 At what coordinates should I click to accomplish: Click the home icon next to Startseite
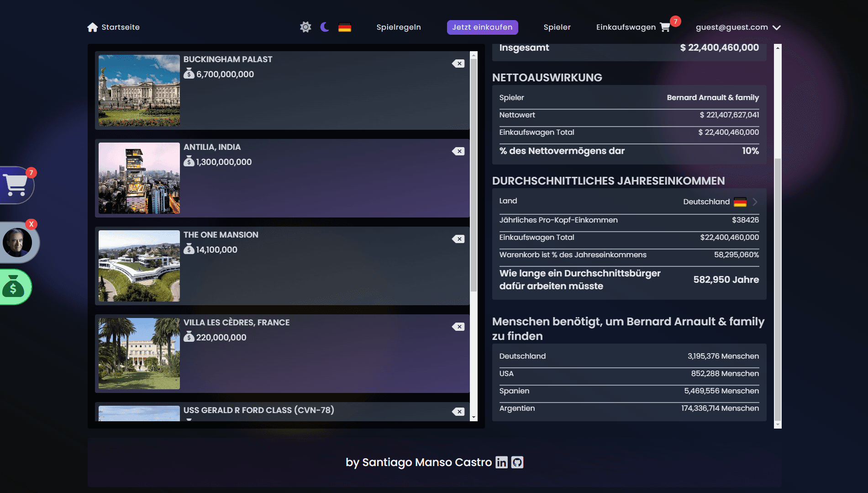(x=93, y=27)
